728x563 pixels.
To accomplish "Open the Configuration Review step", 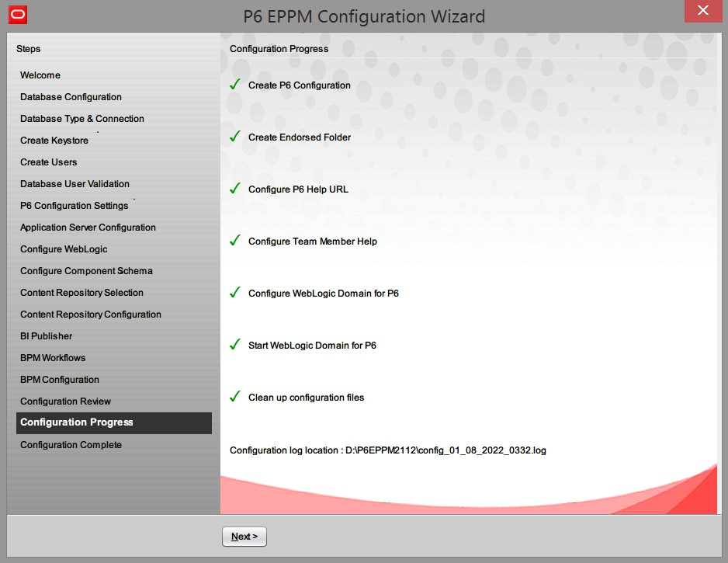I will tap(65, 401).
